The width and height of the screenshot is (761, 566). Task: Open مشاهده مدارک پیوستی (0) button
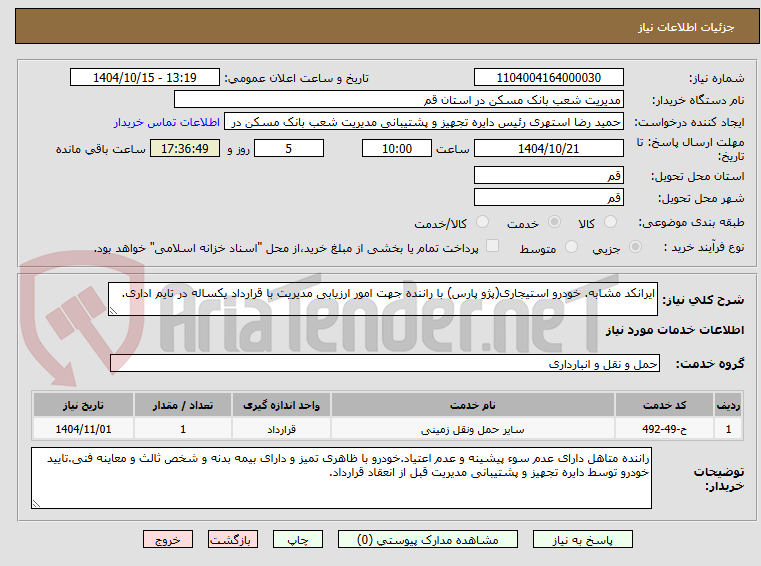pos(428,539)
